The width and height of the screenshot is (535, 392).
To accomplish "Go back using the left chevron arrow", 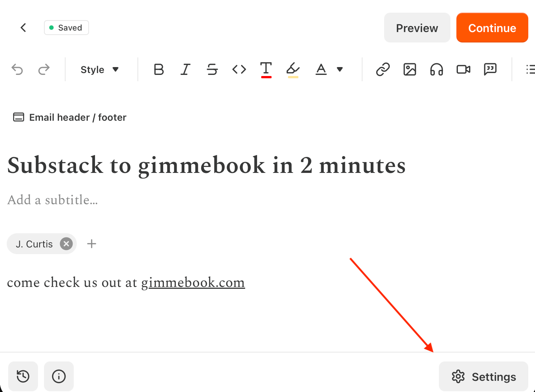I will click(x=23, y=28).
